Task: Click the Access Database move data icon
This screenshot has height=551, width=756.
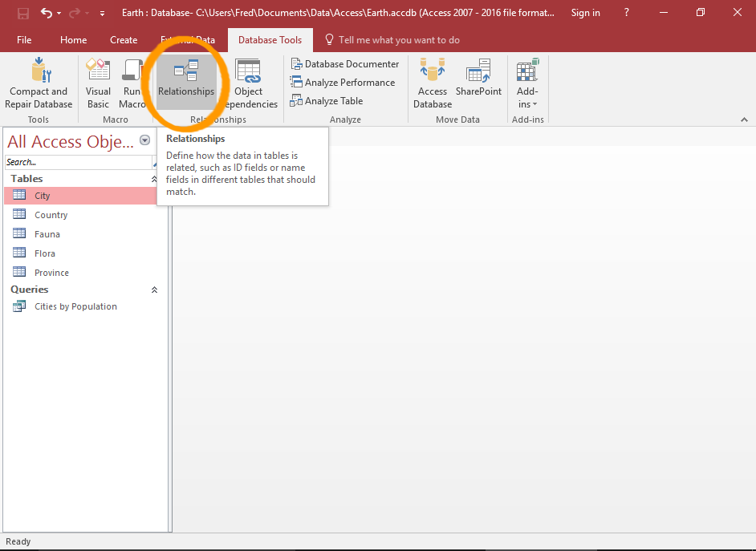Action: point(433,71)
